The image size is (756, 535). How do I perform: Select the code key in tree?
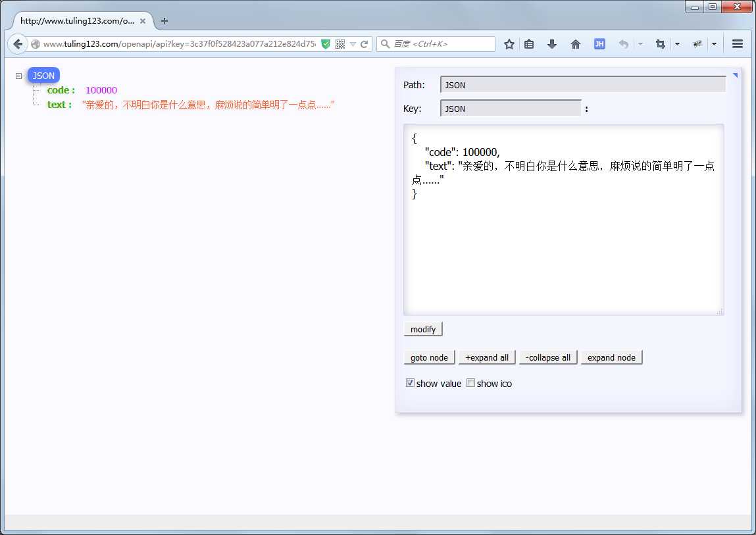(x=61, y=90)
